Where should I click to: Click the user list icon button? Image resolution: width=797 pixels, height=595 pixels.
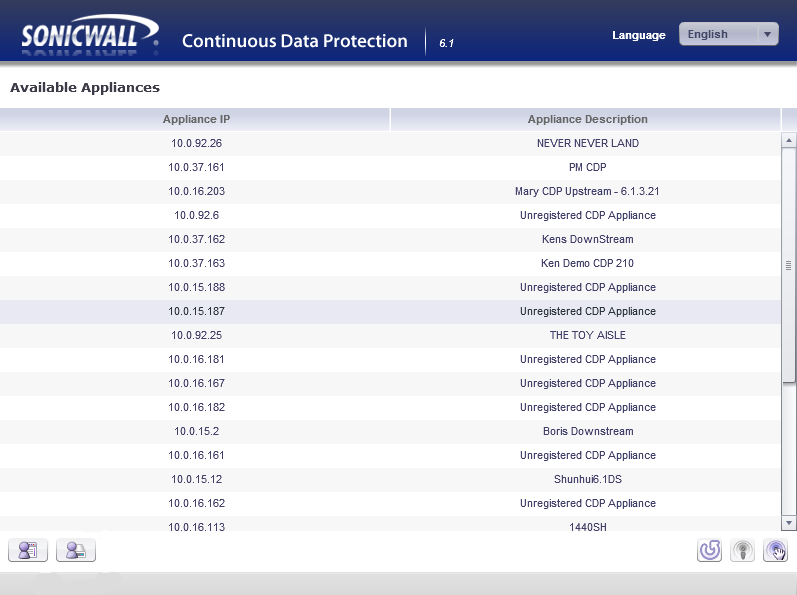[27, 550]
